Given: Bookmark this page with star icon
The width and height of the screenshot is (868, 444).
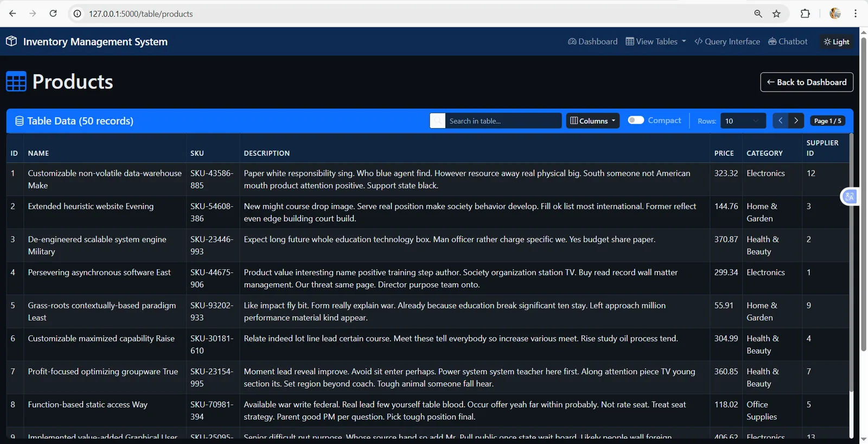Looking at the screenshot, I should (776, 14).
